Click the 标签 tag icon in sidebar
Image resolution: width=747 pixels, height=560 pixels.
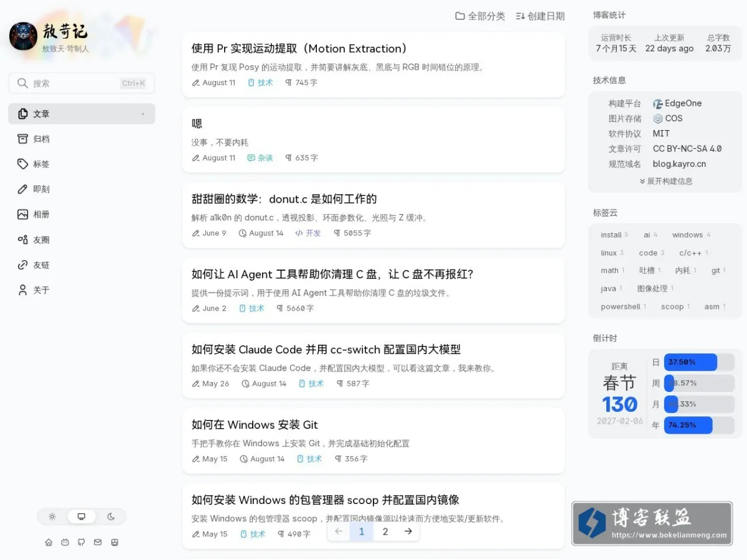23,164
